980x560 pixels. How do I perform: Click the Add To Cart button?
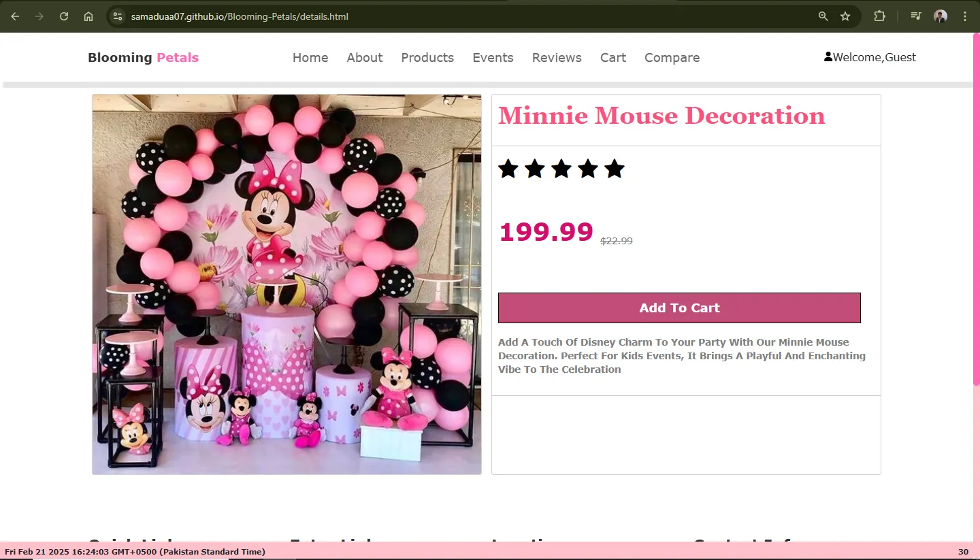[x=679, y=308]
